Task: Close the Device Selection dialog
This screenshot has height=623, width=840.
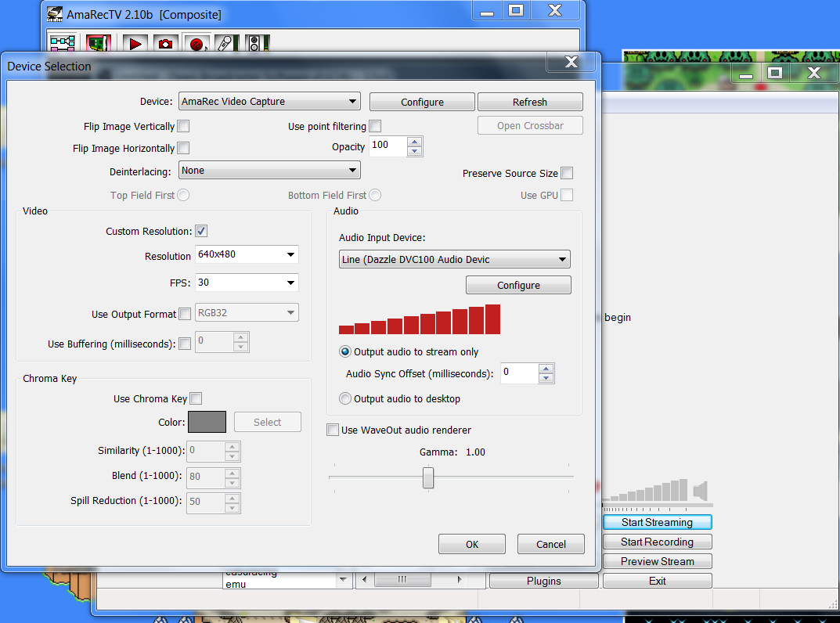Action: click(571, 62)
